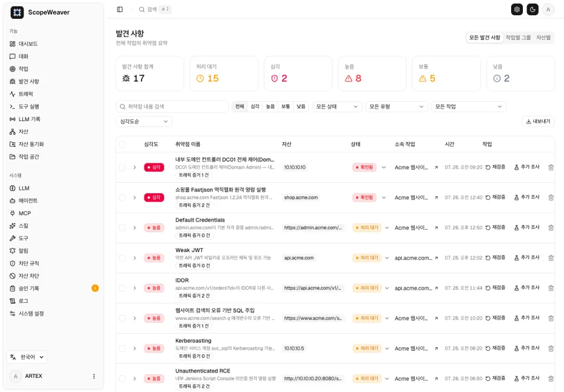Click the 내보내기 export button
Screen dimensions: 564x392
click(538, 122)
